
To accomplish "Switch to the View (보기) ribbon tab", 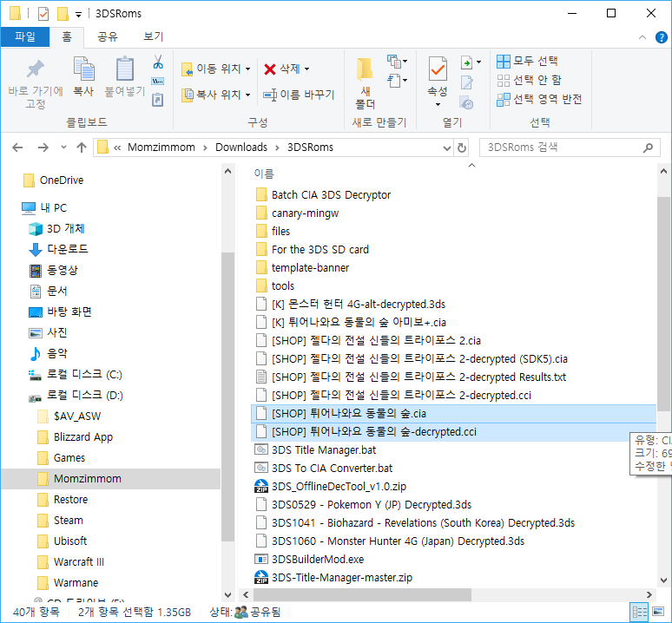I will coord(153,36).
